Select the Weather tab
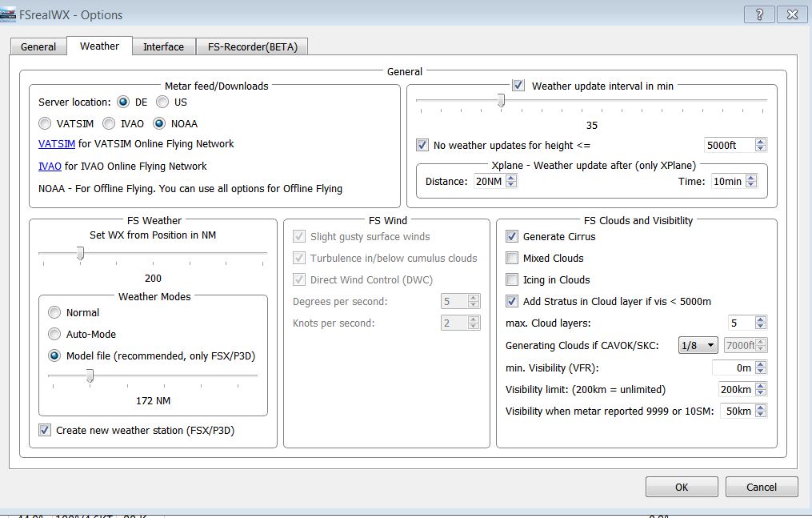 [x=99, y=46]
